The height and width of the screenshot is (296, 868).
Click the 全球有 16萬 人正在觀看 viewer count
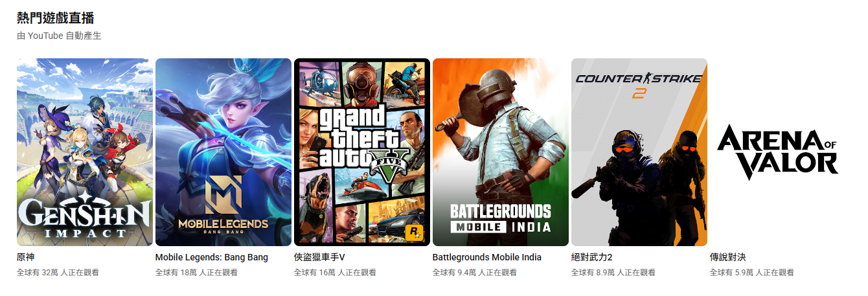[335, 273]
